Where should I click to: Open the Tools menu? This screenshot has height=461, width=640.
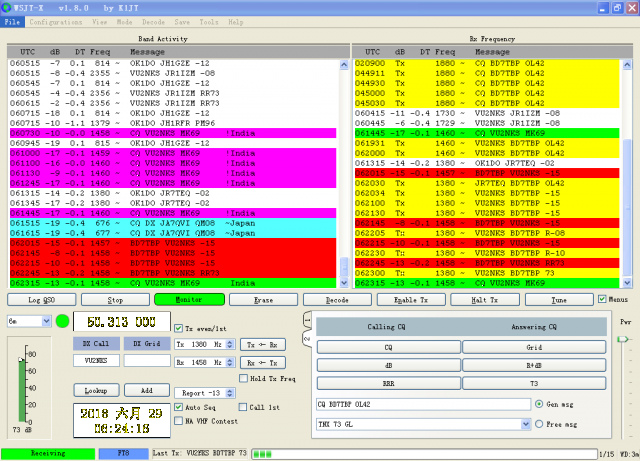tap(209, 22)
